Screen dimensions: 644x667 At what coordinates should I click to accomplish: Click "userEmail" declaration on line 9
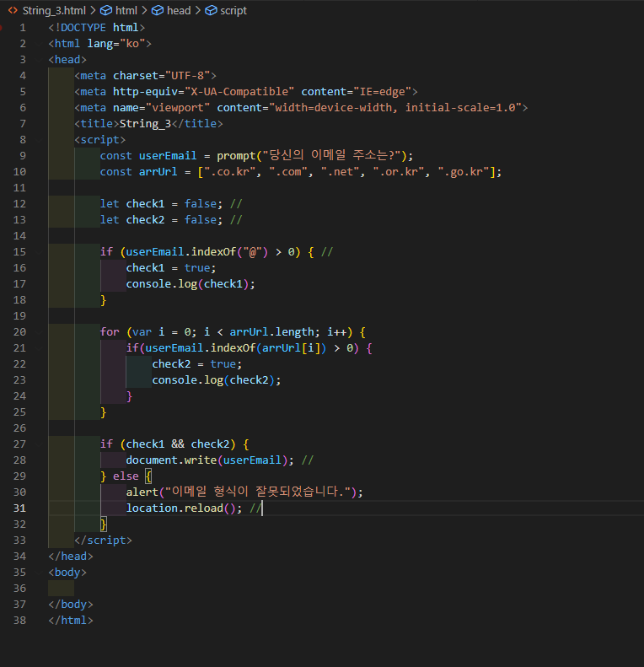168,156
